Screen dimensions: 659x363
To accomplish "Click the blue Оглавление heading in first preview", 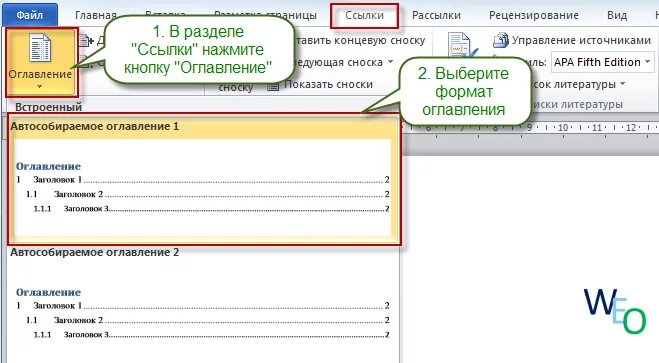I will (48, 166).
